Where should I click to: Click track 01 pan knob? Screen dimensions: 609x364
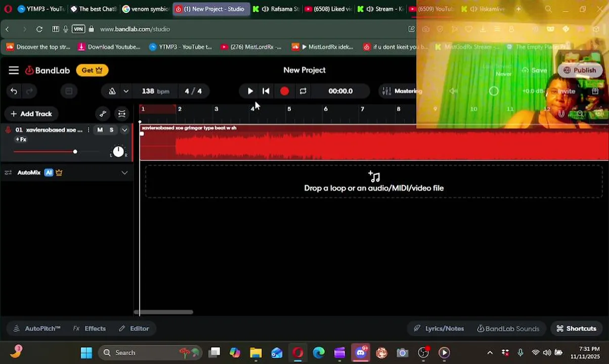click(x=118, y=151)
